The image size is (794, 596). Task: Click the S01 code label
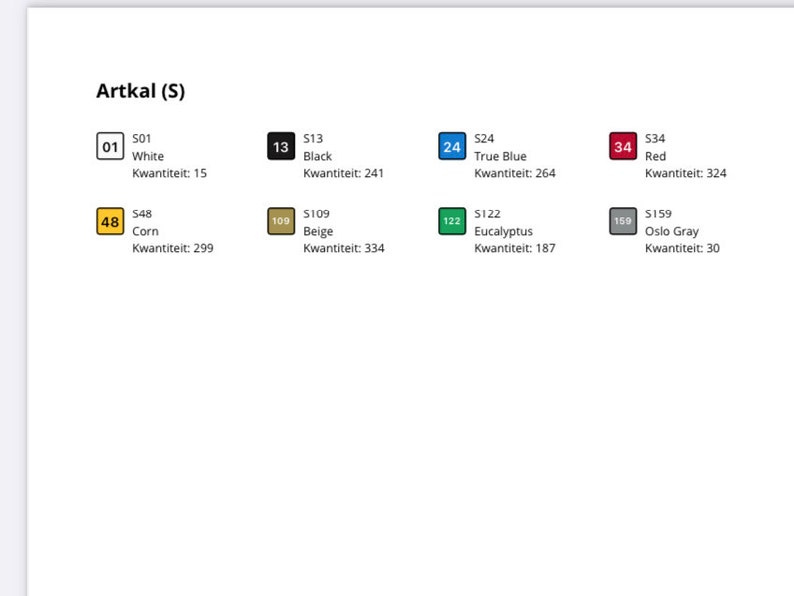point(142,138)
